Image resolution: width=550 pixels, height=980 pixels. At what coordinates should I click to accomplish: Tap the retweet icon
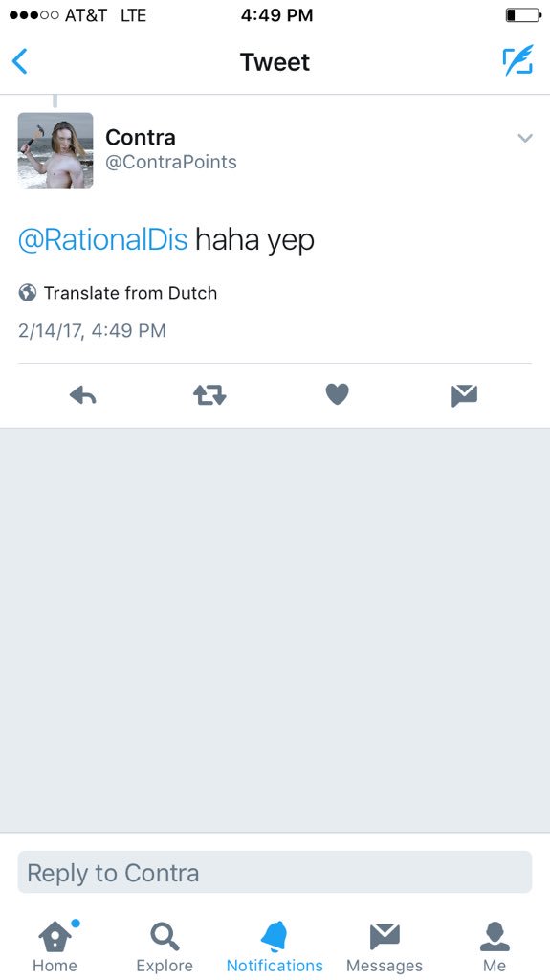pos(209,395)
